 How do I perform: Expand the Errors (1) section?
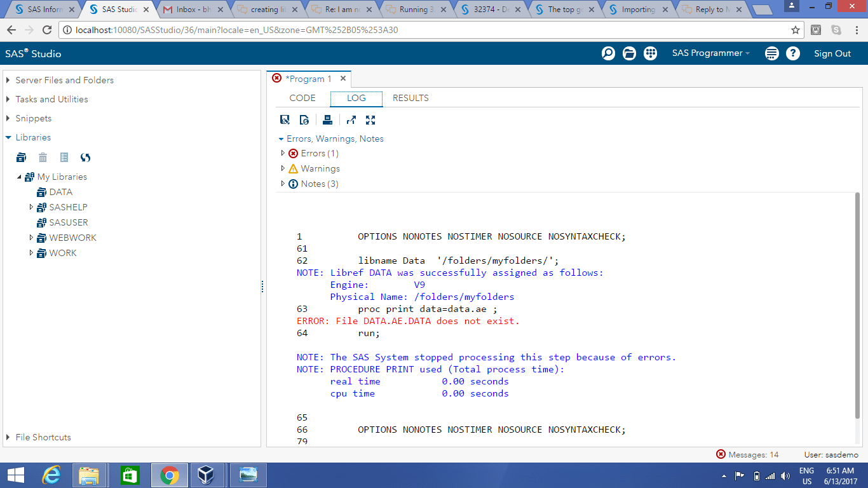(283, 153)
